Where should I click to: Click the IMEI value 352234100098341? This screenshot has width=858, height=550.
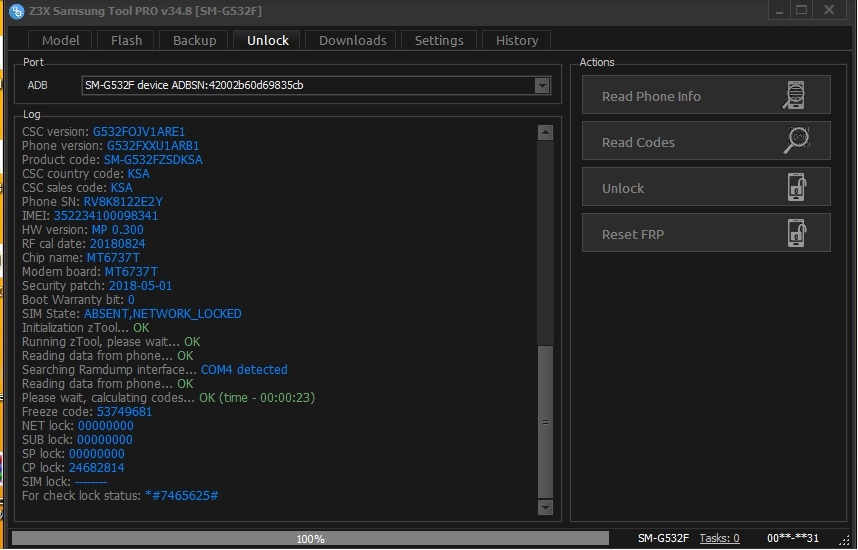(106, 216)
